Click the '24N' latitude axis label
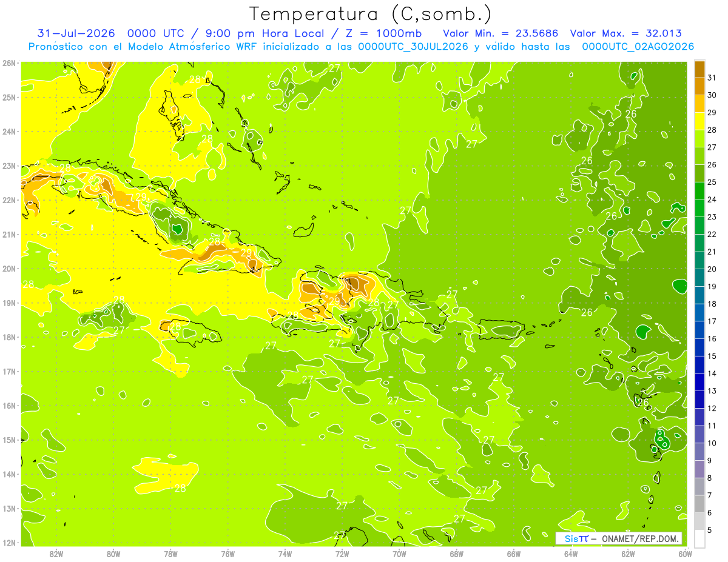The height and width of the screenshot is (562, 728). point(8,132)
